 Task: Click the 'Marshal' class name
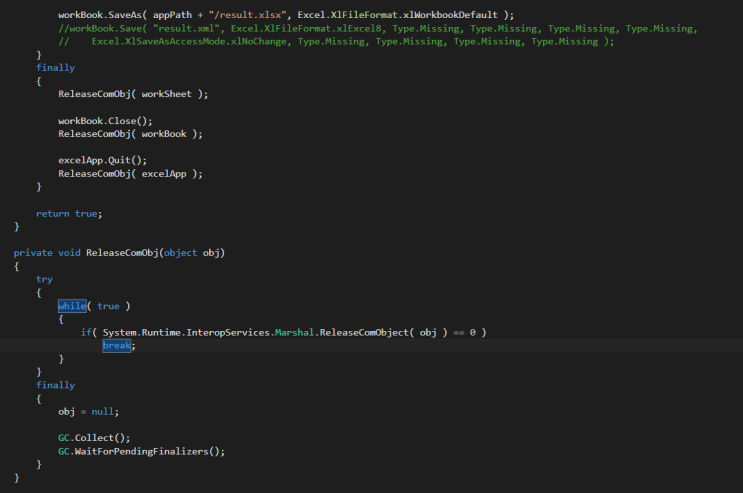pos(294,333)
